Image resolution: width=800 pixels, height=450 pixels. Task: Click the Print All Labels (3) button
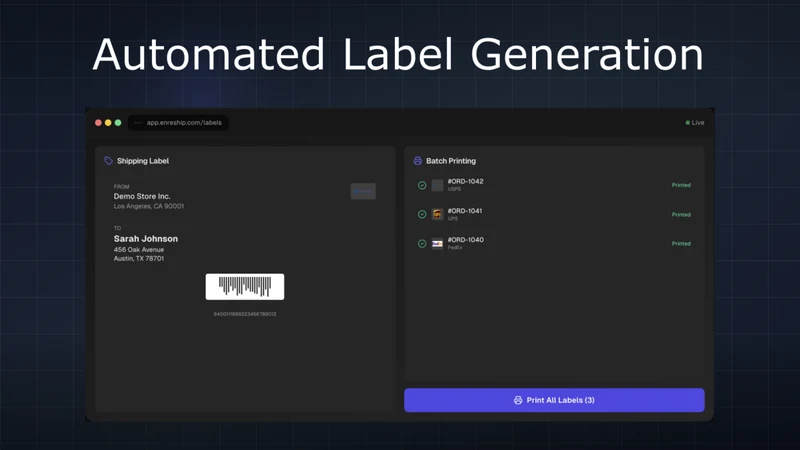pos(554,400)
